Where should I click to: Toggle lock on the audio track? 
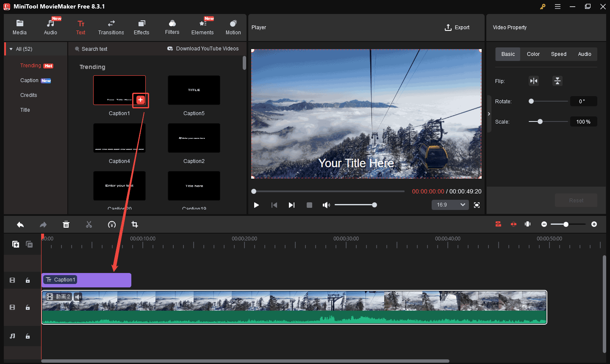[28, 336]
